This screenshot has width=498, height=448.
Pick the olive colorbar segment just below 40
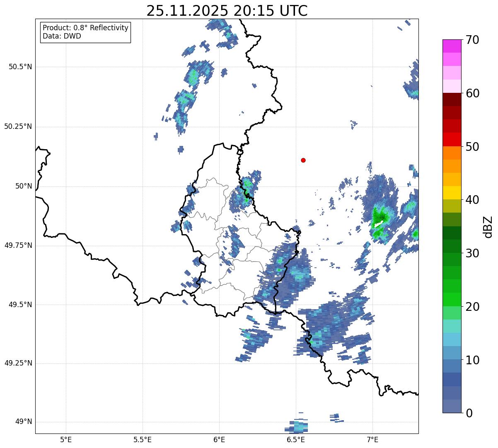pos(452,206)
